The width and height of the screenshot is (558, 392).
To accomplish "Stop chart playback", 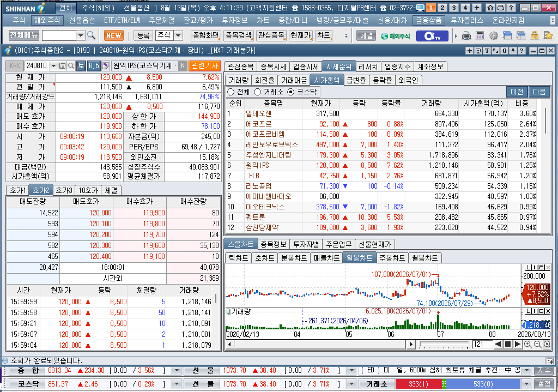I will coord(508,344).
